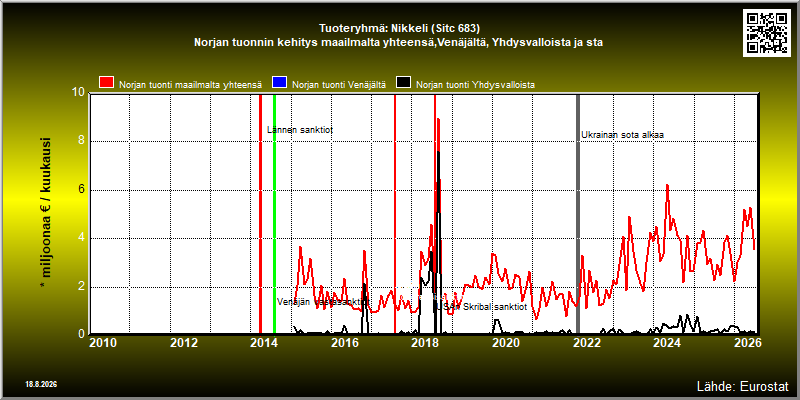Click the gray vertical marker line near 2022

point(578,214)
